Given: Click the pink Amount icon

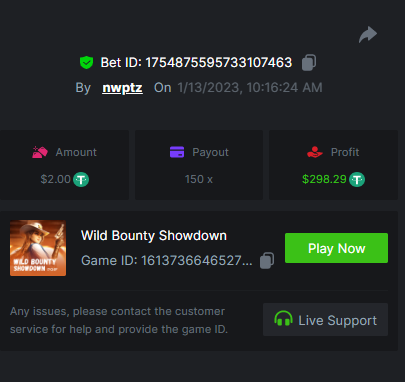Looking at the screenshot, I should pos(40,152).
